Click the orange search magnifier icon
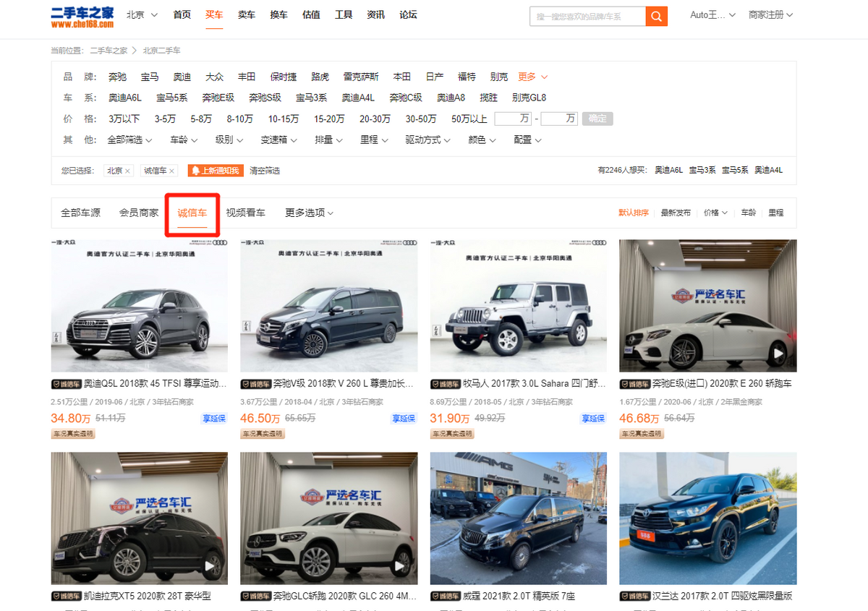 pos(656,16)
